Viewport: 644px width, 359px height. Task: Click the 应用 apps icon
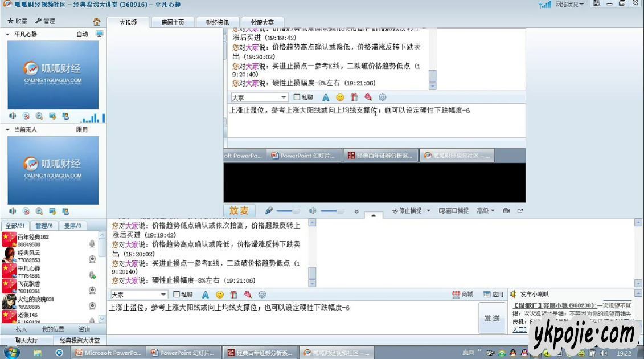(x=493, y=295)
